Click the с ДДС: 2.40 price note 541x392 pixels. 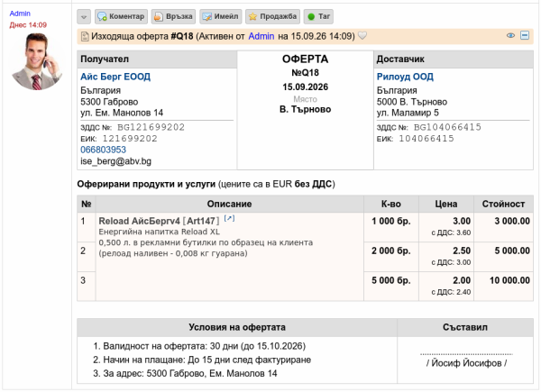pyautogui.click(x=451, y=292)
